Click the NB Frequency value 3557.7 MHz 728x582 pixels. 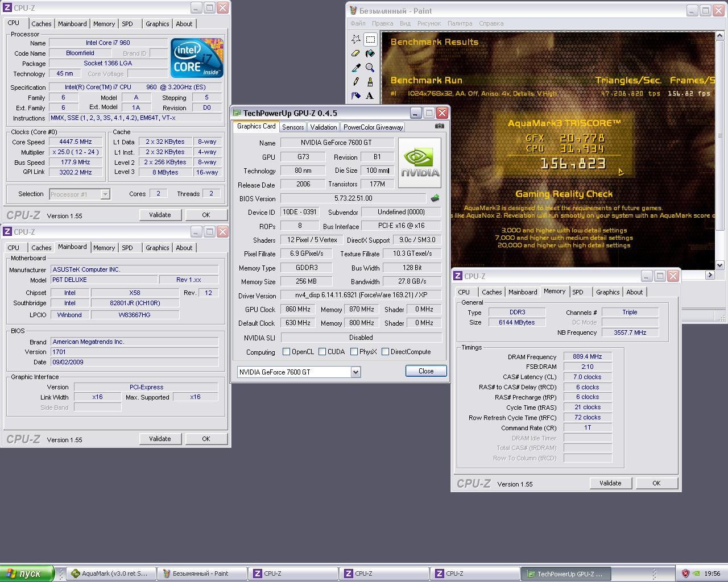pos(630,332)
